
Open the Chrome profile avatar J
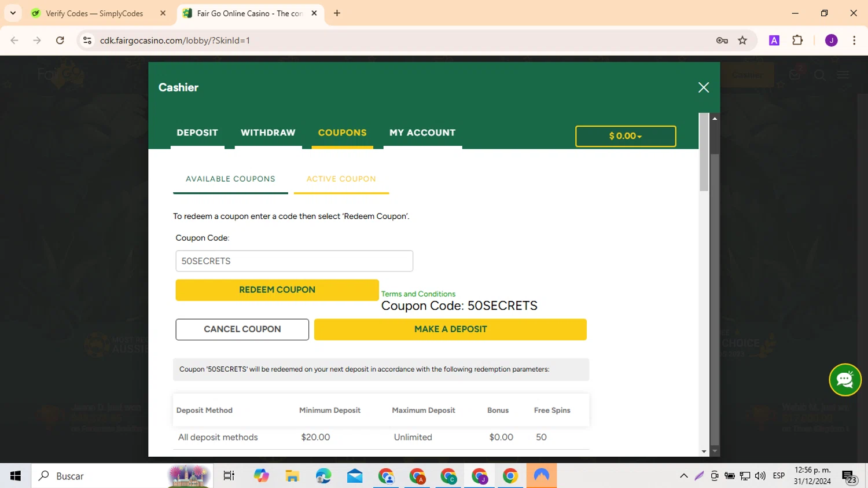(831, 41)
